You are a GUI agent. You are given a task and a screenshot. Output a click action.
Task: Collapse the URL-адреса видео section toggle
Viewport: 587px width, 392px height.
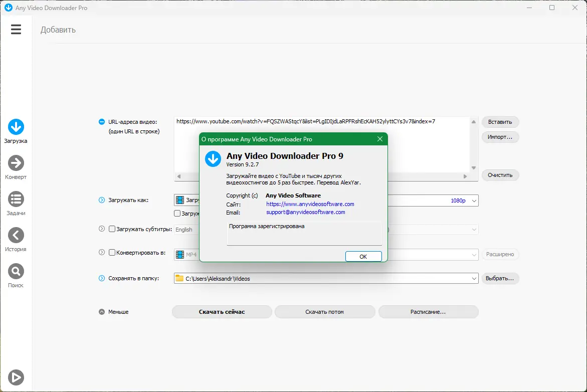coord(102,122)
